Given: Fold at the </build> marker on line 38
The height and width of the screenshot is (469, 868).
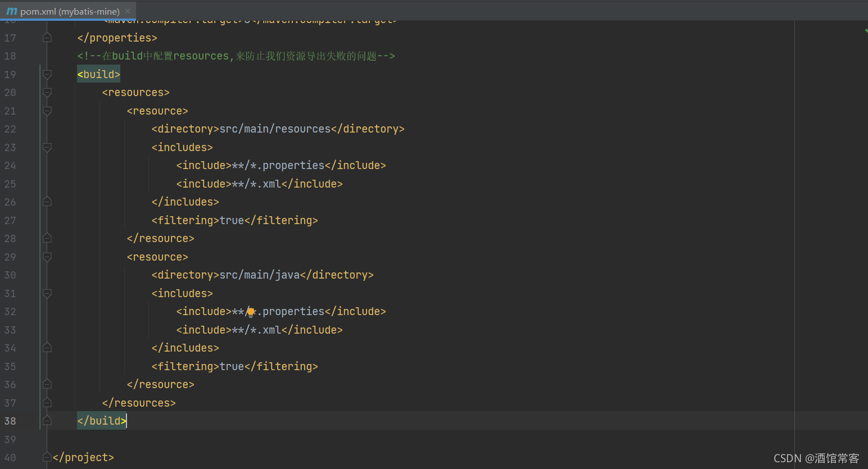Looking at the screenshot, I should (47, 421).
